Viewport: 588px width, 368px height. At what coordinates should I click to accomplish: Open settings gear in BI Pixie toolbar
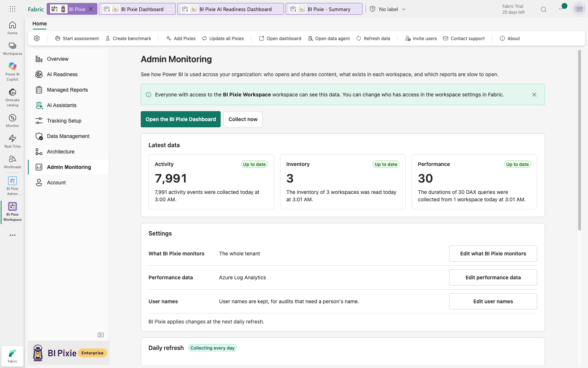(37, 38)
